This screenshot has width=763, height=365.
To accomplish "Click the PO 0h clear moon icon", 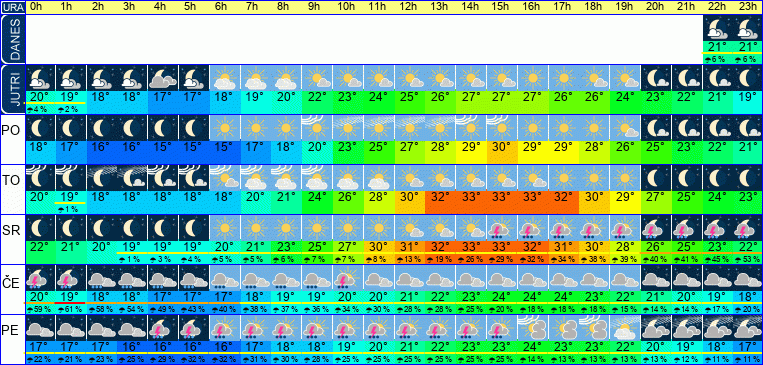I will pyautogui.click(x=39, y=128).
